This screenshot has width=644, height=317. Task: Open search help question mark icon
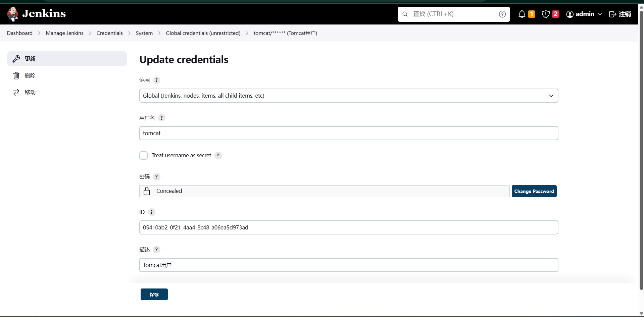click(x=502, y=14)
